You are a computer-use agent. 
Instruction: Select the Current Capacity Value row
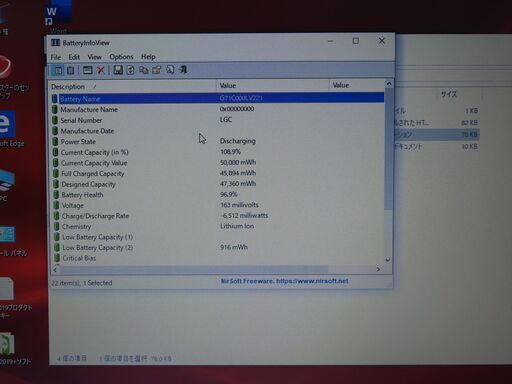coord(218,163)
